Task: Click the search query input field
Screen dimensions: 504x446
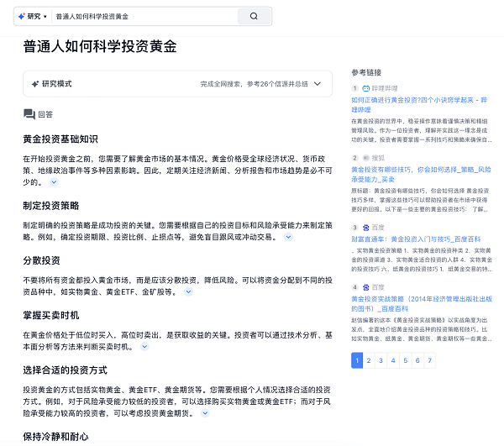Action: coord(143,16)
